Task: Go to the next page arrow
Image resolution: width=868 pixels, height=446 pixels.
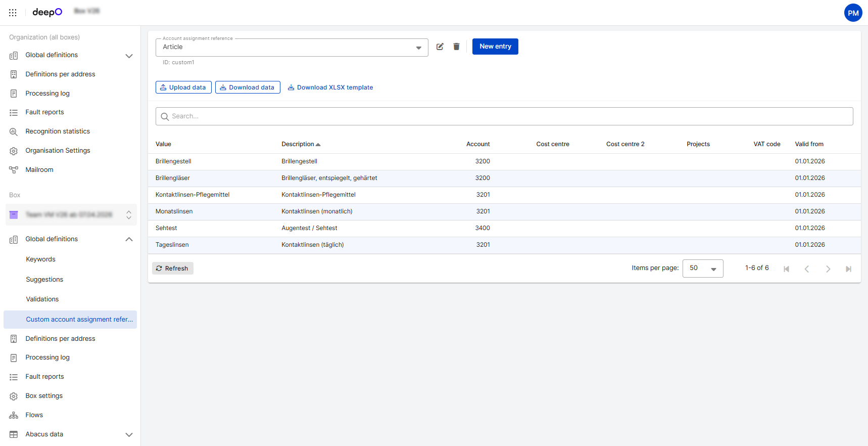Action: click(x=828, y=269)
